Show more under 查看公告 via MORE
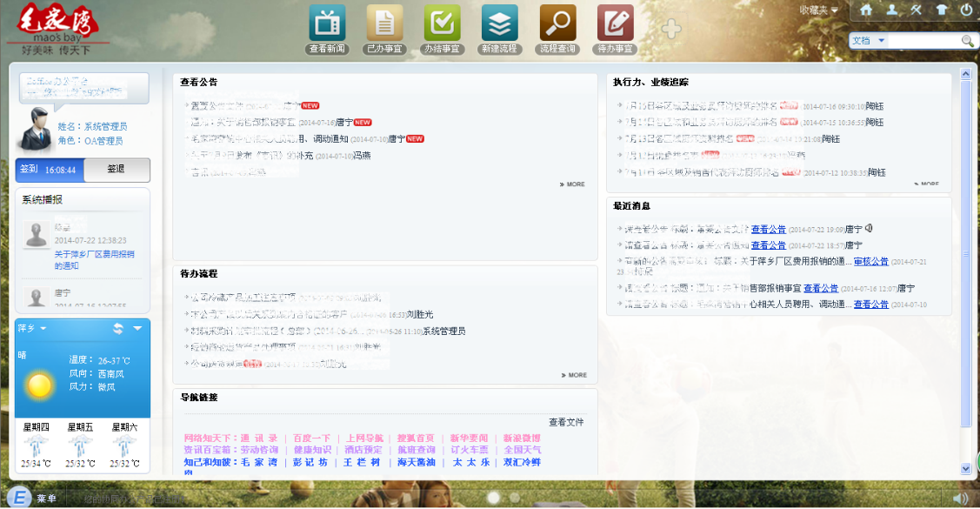Screen dimensions: 980x509 (572, 184)
